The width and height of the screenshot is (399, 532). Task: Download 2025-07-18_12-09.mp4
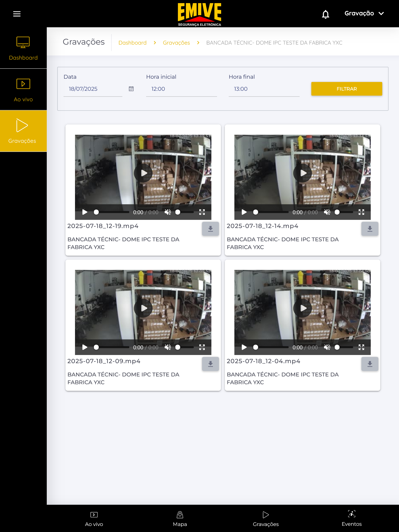click(x=210, y=364)
